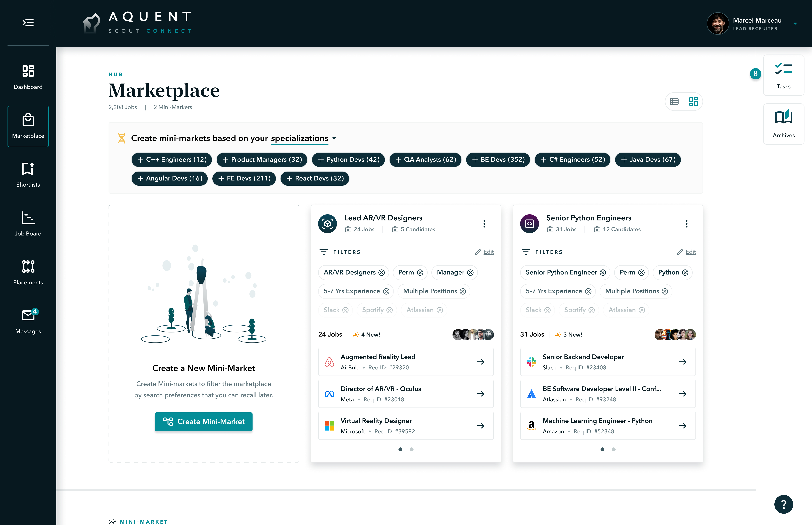This screenshot has width=812, height=525.
Task: Open Lead AR/VR Designers options menu
Action: (x=484, y=224)
